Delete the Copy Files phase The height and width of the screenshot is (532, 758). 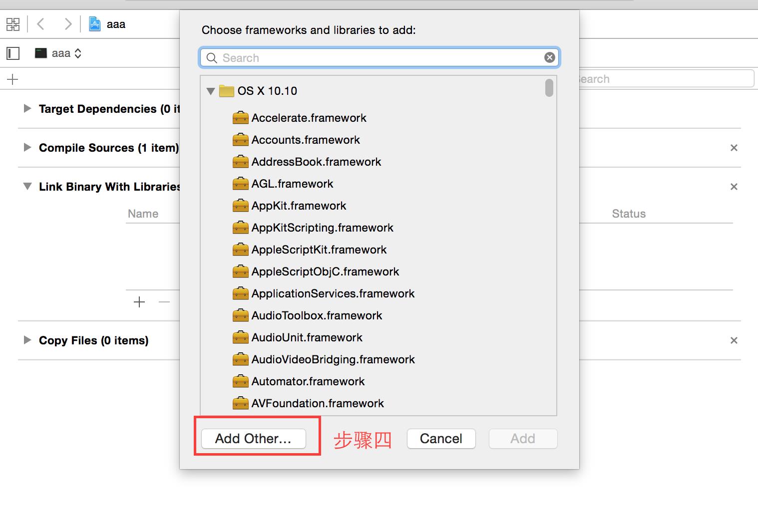(x=734, y=340)
